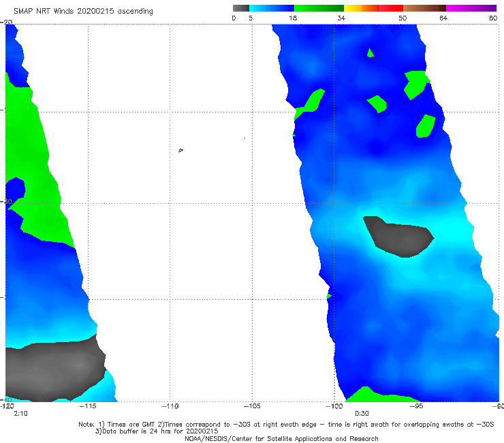The width and height of the screenshot is (504, 443).
Task: Click the gray low-wind patch in the left swath
Action: click(53, 368)
